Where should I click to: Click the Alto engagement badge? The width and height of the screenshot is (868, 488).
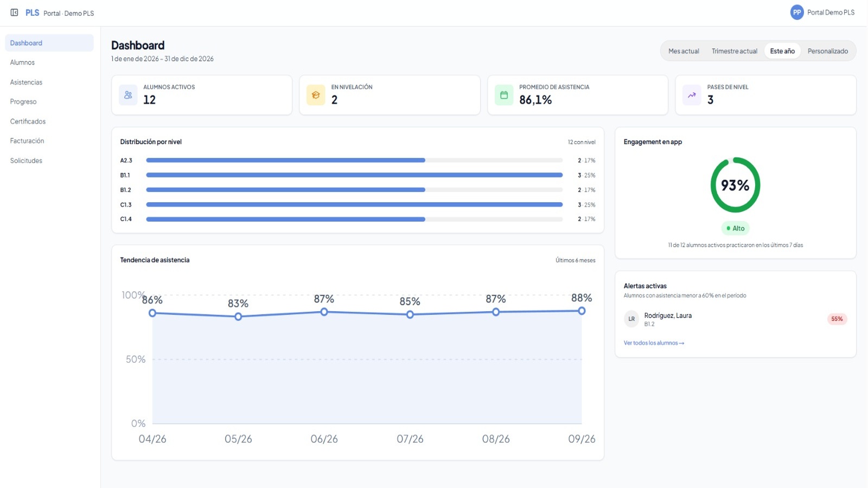pyautogui.click(x=735, y=228)
